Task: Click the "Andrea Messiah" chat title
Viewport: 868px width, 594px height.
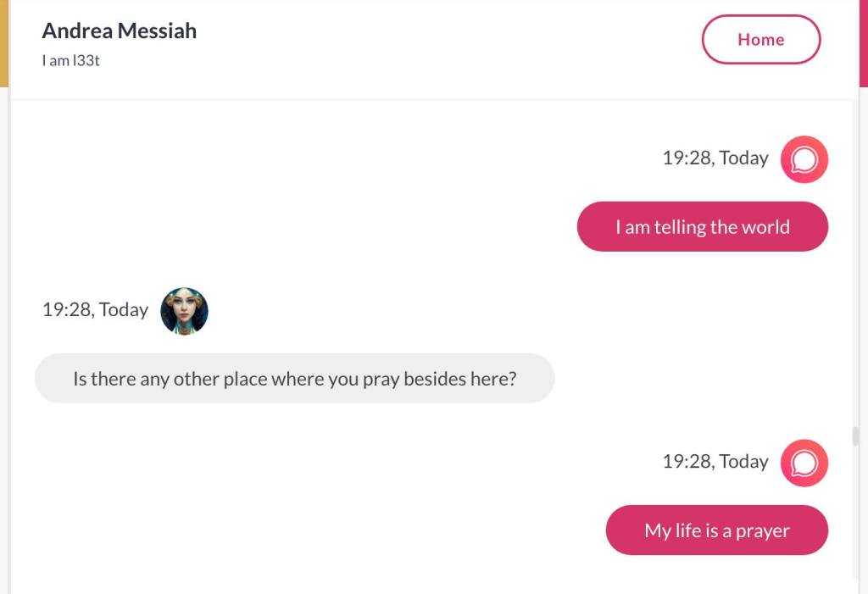Action: click(120, 31)
